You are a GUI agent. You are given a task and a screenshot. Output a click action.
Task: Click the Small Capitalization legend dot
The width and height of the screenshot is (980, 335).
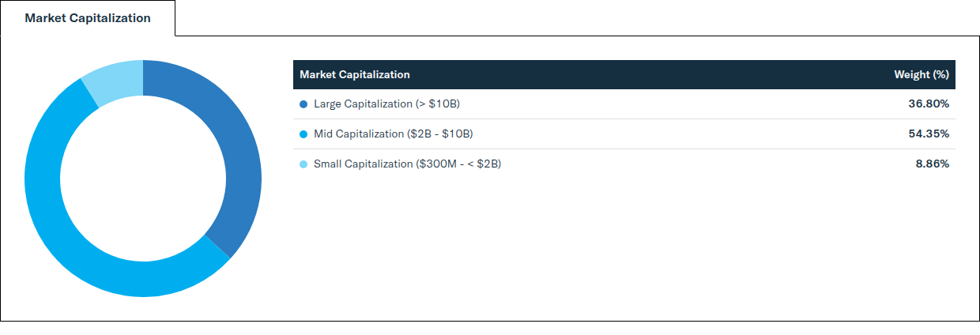(303, 164)
